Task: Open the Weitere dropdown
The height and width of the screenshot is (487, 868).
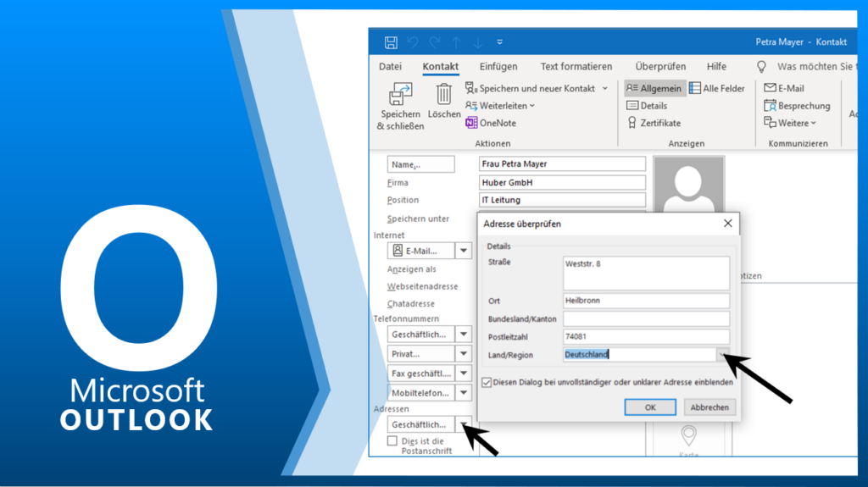Action: point(790,123)
